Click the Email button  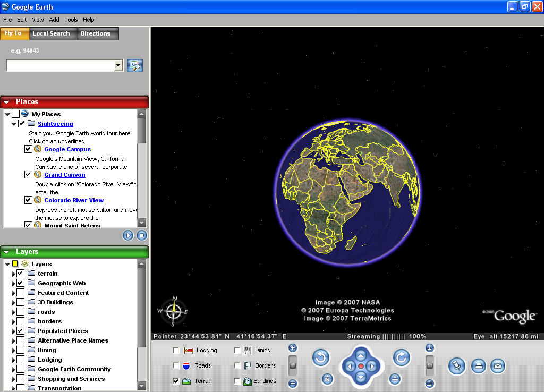coord(497,366)
